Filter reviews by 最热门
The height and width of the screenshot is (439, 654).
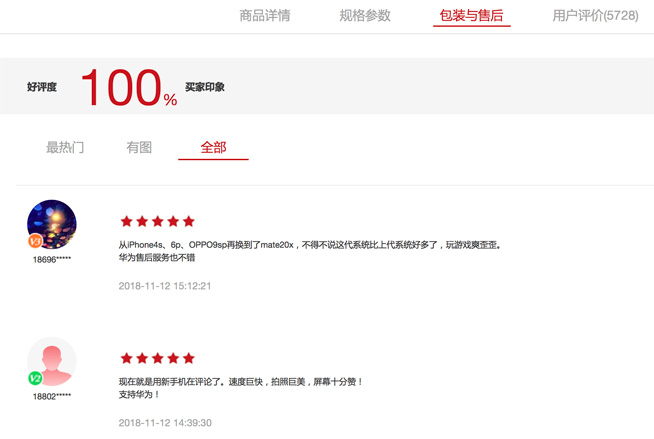pos(65,147)
